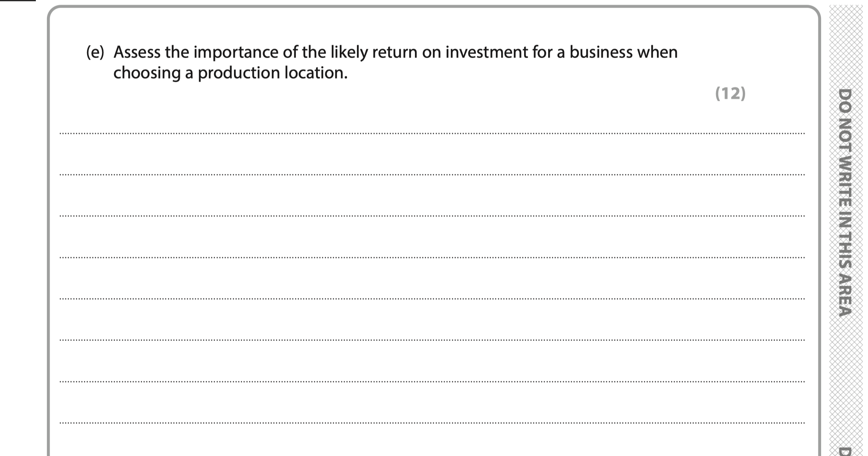Click the first dotted answer line
The image size is (868, 456).
431,133
